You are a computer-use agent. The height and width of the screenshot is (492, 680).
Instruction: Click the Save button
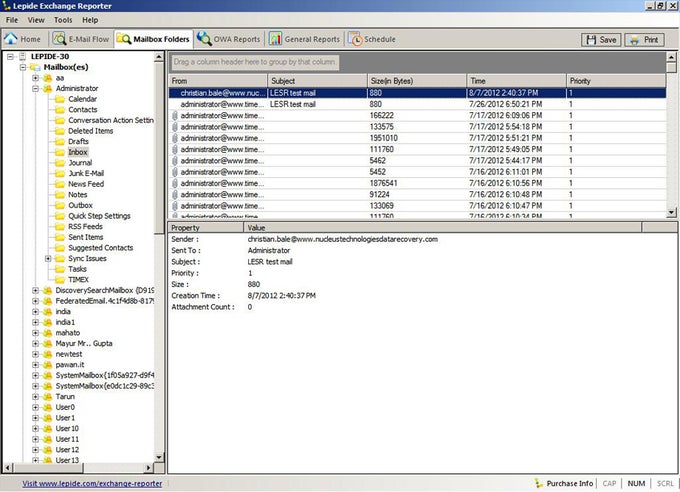point(601,39)
